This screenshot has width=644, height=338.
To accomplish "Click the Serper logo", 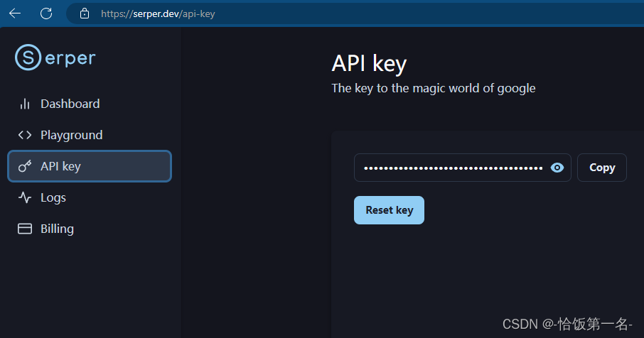I will coord(55,57).
